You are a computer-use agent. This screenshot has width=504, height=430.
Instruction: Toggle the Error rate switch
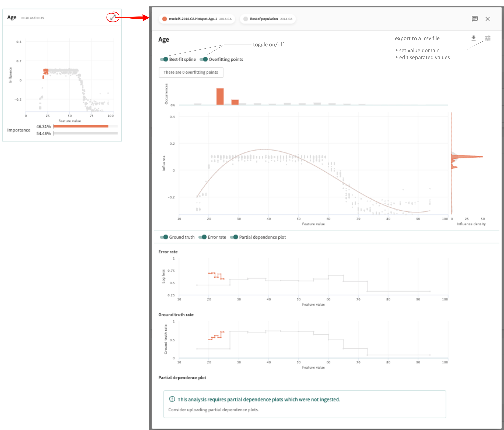[x=203, y=237]
